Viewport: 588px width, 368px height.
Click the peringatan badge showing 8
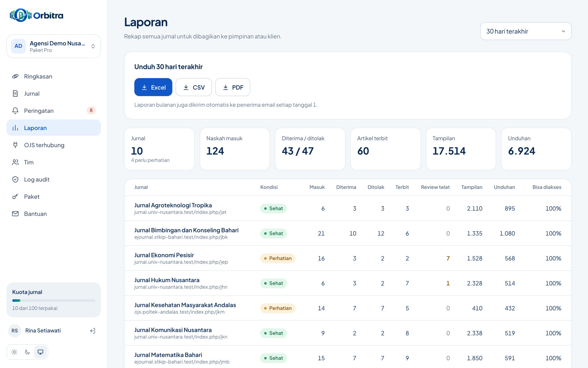tap(91, 110)
